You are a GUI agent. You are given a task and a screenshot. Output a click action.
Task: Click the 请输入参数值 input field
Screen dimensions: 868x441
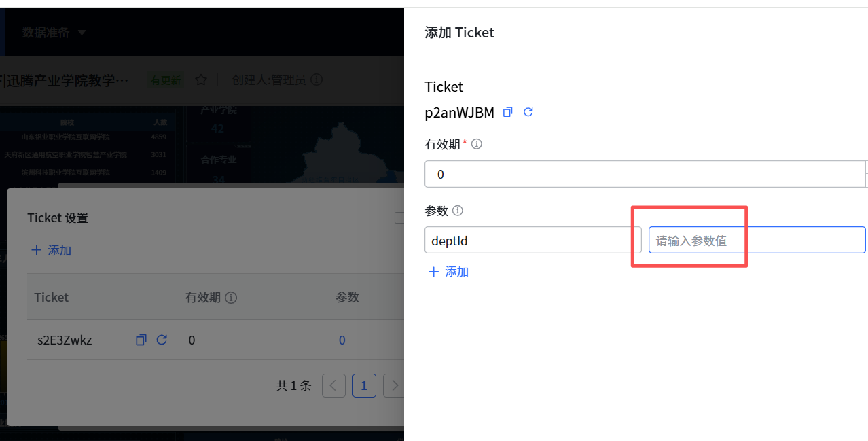[757, 241]
